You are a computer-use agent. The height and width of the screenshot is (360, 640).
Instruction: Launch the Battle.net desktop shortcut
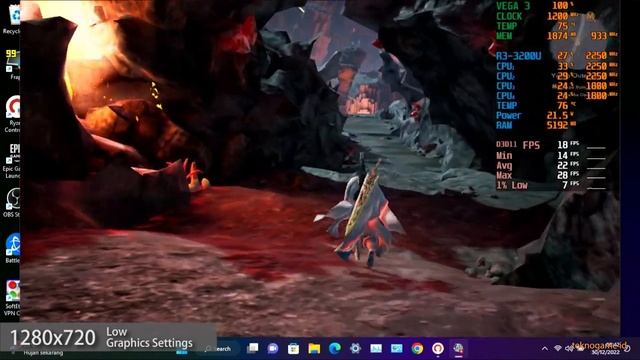pyautogui.click(x=12, y=248)
